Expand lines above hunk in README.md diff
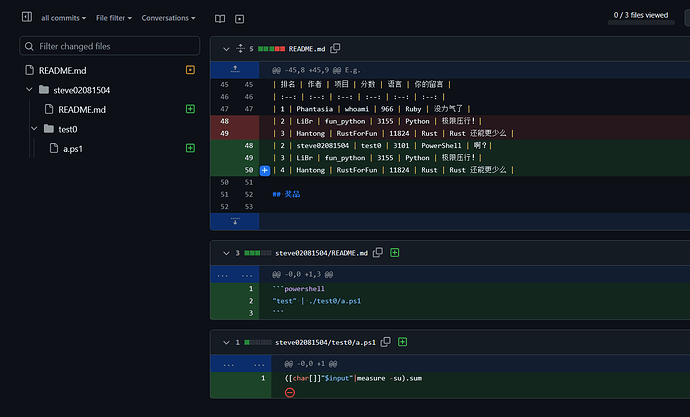Viewport: 690px width, 417px height. (235, 70)
